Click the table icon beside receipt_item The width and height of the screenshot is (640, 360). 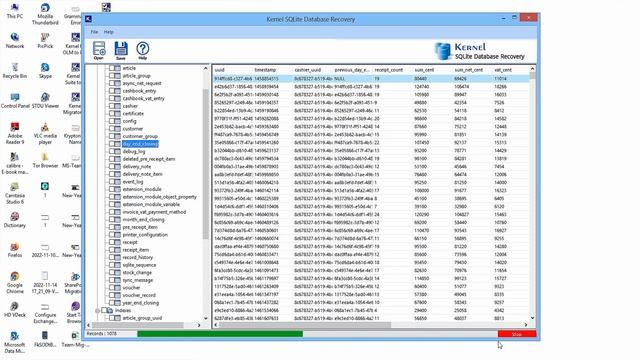point(118,250)
